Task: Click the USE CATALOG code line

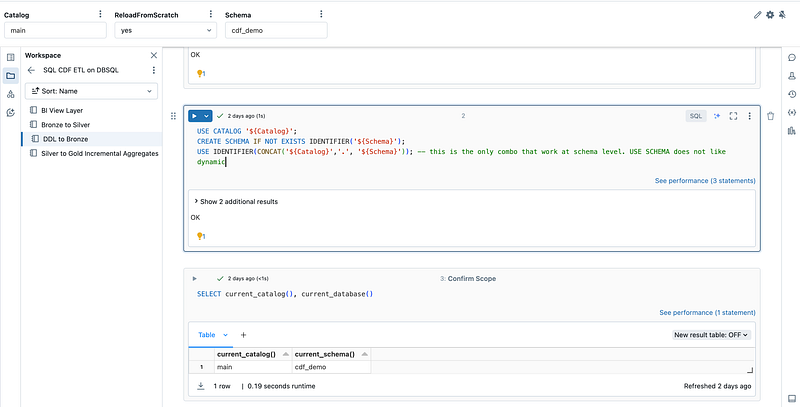Action: pos(246,131)
